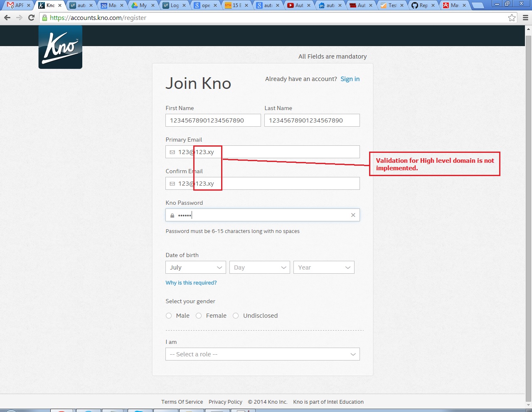Open the month dropdown showing July
The image size is (532, 412).
pos(196,267)
